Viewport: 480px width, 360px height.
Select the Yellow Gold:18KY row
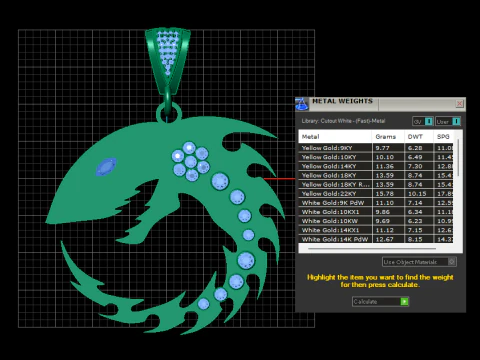tap(376, 175)
